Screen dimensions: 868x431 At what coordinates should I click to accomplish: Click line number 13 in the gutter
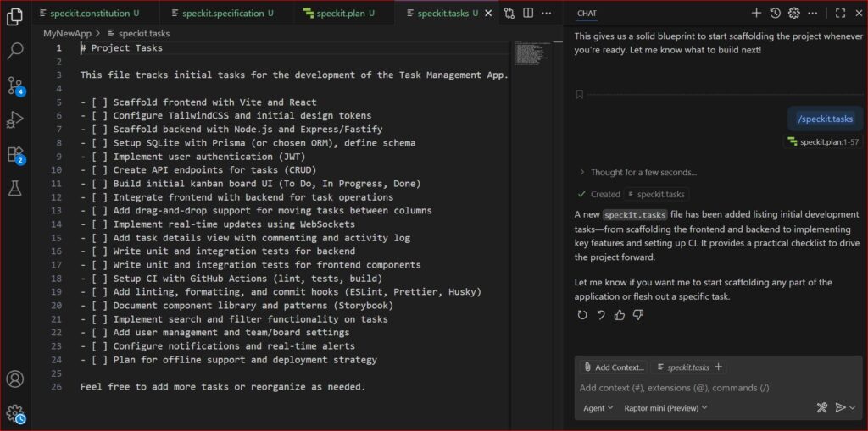click(x=57, y=210)
